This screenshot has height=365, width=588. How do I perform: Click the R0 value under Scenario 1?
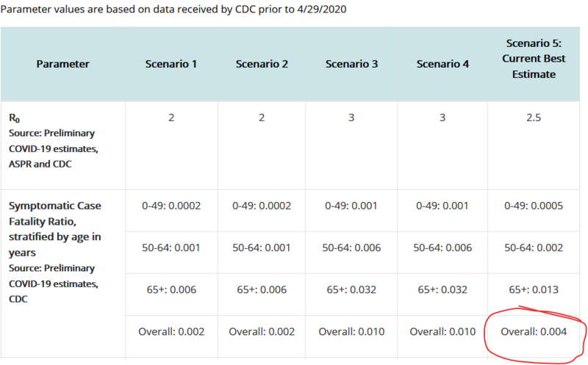[x=171, y=117]
